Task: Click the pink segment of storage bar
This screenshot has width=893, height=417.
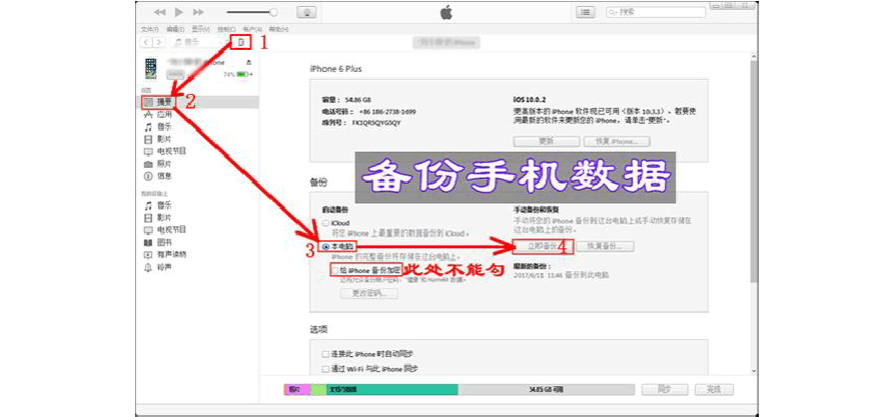Action: click(x=297, y=390)
